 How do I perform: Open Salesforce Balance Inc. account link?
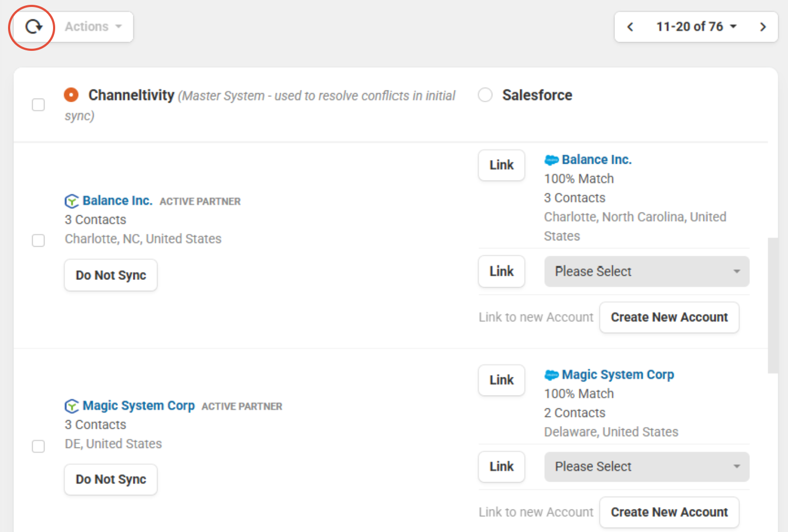(597, 159)
